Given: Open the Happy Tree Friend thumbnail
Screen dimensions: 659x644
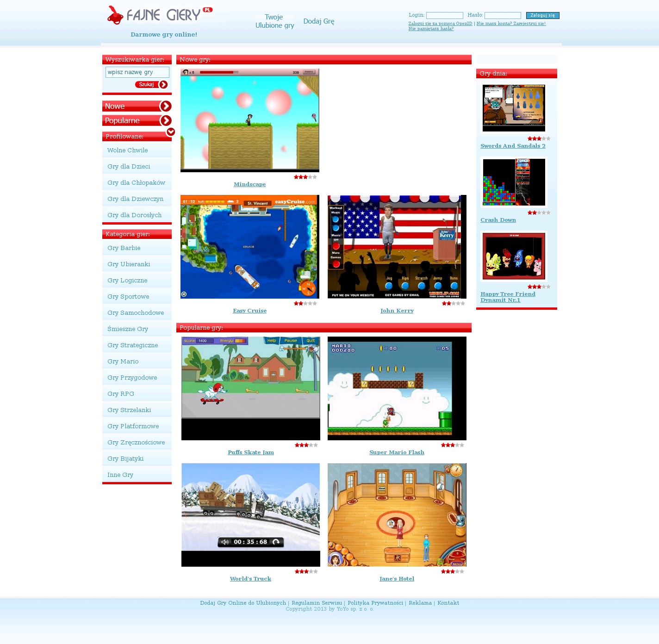Looking at the screenshot, I should point(514,256).
